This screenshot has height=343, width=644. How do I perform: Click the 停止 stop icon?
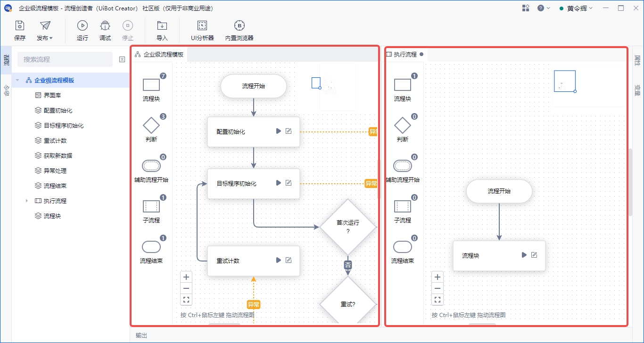click(128, 26)
